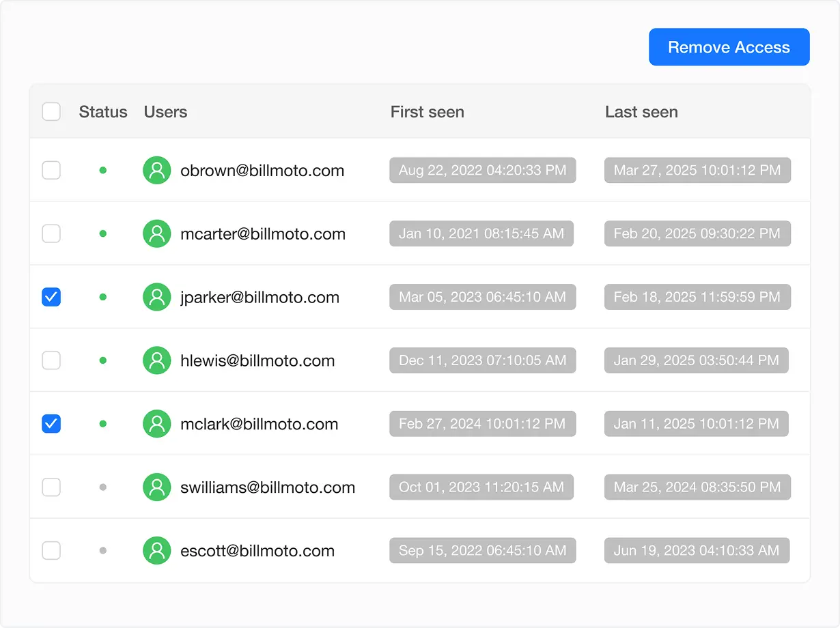Click swilliams@billmoto.com email link
The width and height of the screenshot is (840, 628).
pos(268,487)
